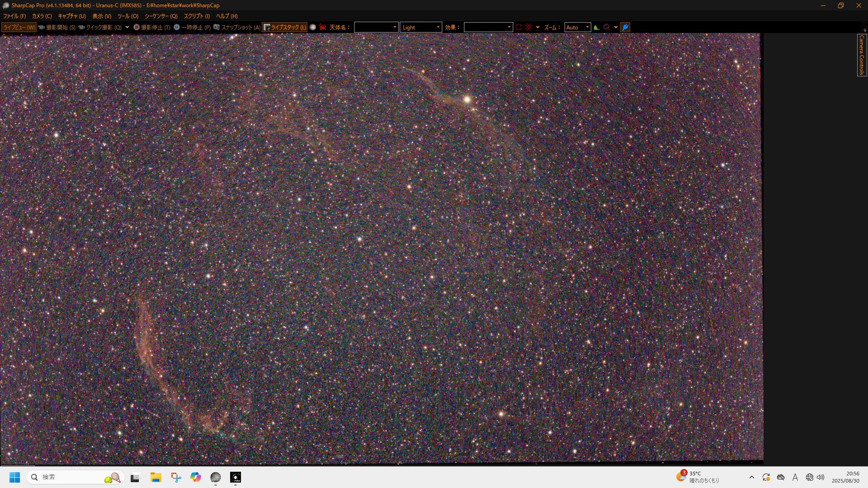868x488 pixels.
Task: Take a snapshot with スナップショット
Action: 237,28
